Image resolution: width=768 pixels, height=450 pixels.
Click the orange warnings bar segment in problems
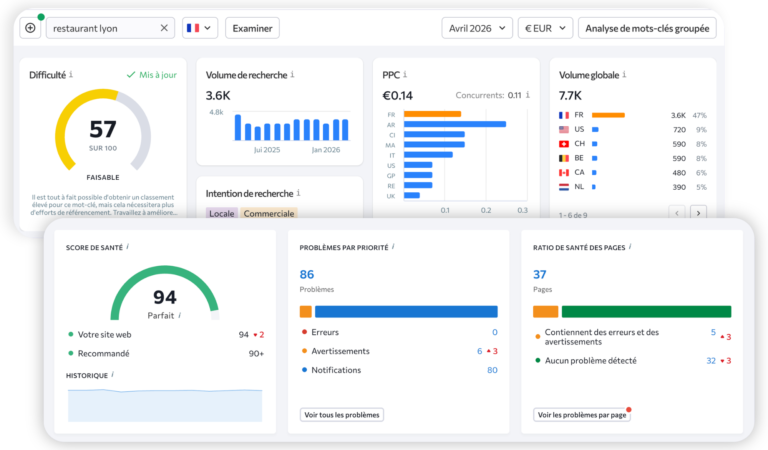click(x=306, y=311)
